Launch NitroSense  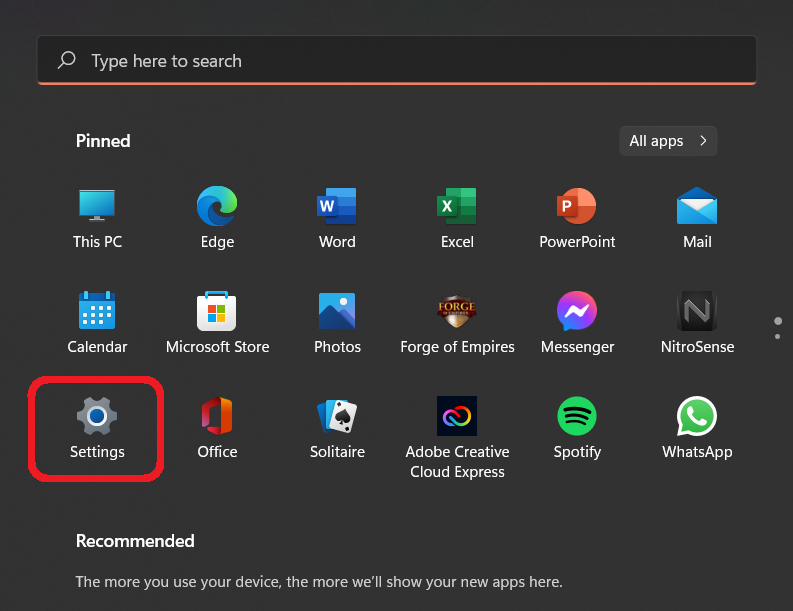click(x=697, y=323)
